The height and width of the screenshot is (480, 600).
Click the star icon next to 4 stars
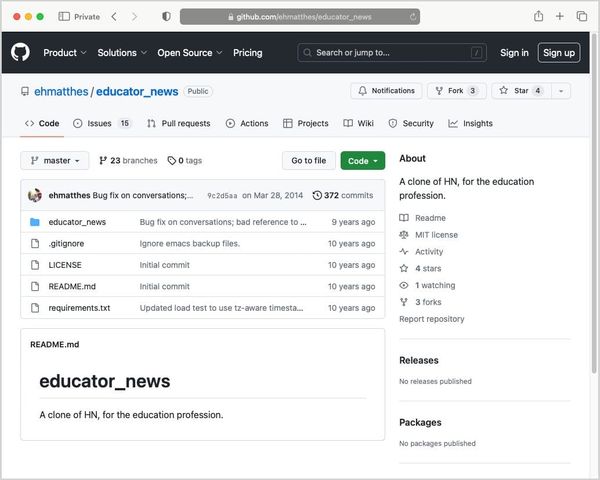[404, 268]
